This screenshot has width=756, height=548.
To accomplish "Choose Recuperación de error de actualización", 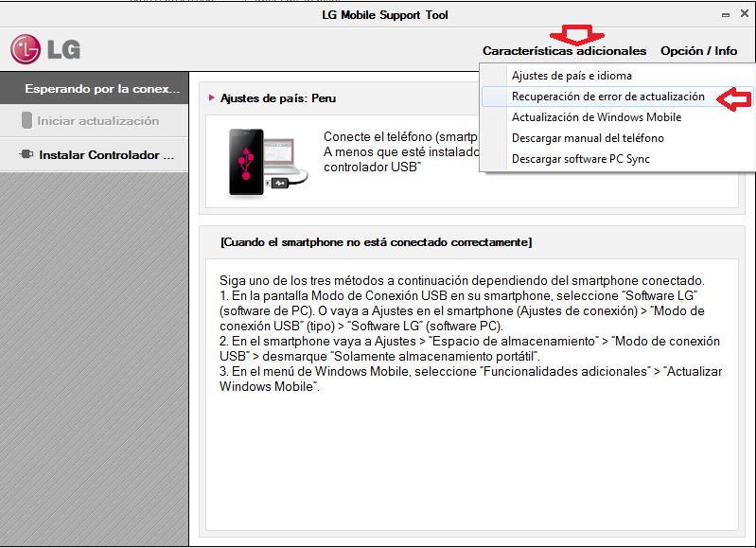I will point(617,97).
